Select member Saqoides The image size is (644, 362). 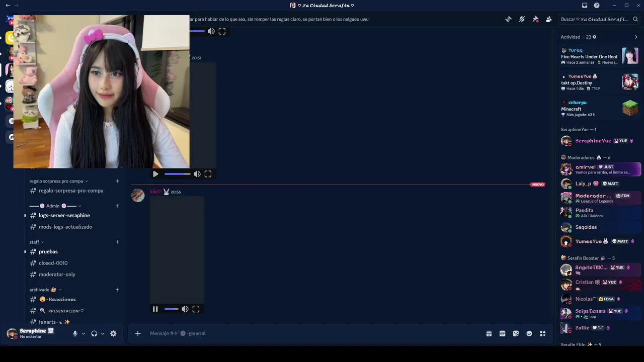[x=600, y=227]
